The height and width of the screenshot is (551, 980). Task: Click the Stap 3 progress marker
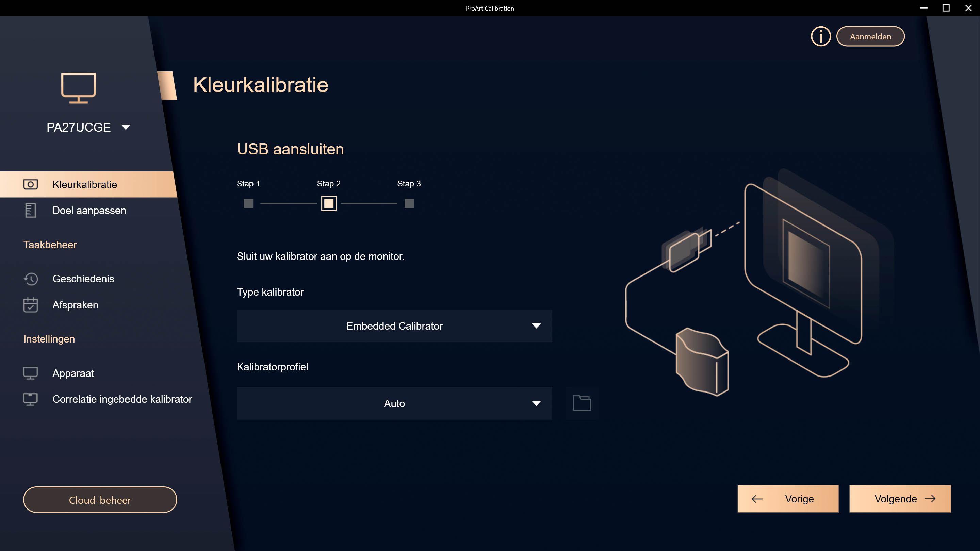[x=409, y=203]
